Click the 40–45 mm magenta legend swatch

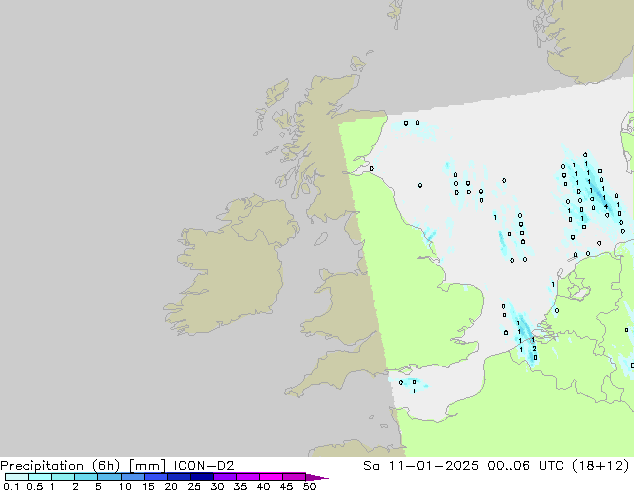tap(271, 477)
